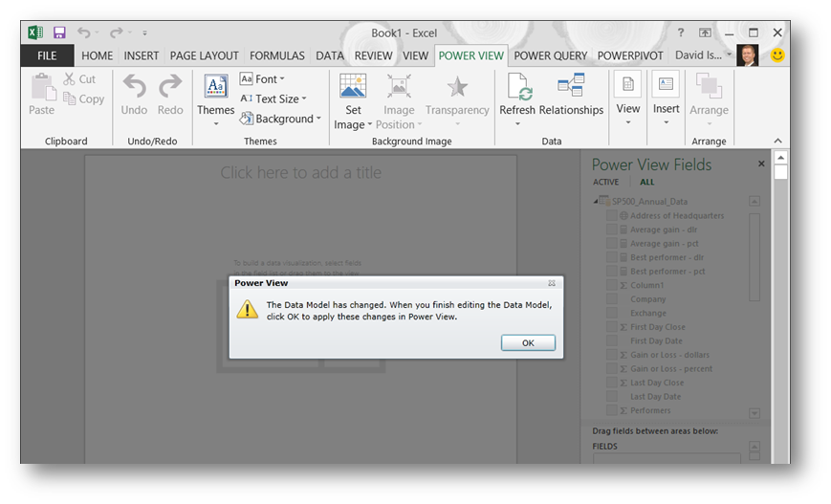
Task: Open the Insert group dropdown
Action: [667, 99]
